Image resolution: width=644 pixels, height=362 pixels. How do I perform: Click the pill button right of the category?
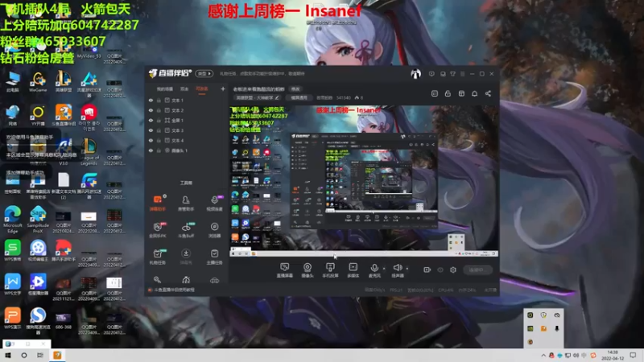299,97
